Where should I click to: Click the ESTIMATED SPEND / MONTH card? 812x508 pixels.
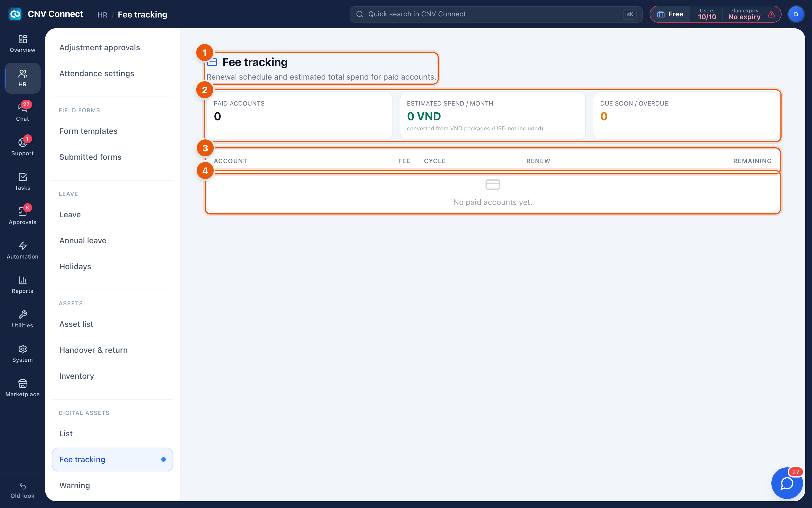point(493,116)
